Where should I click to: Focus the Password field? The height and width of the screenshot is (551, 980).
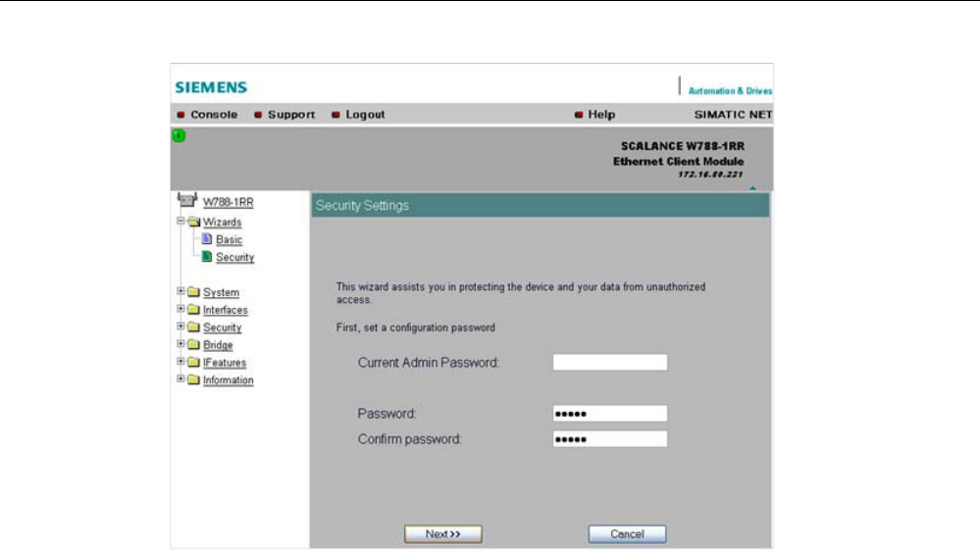610,414
